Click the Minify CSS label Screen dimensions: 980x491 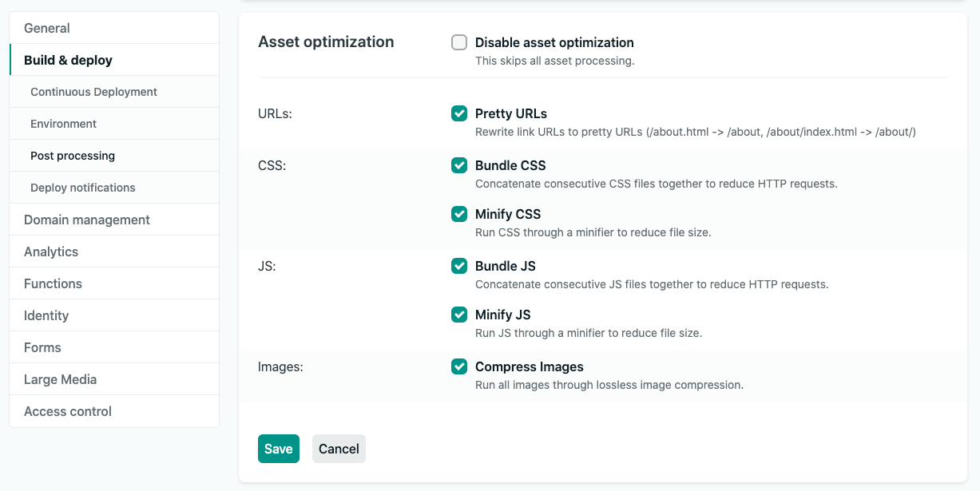click(x=508, y=214)
